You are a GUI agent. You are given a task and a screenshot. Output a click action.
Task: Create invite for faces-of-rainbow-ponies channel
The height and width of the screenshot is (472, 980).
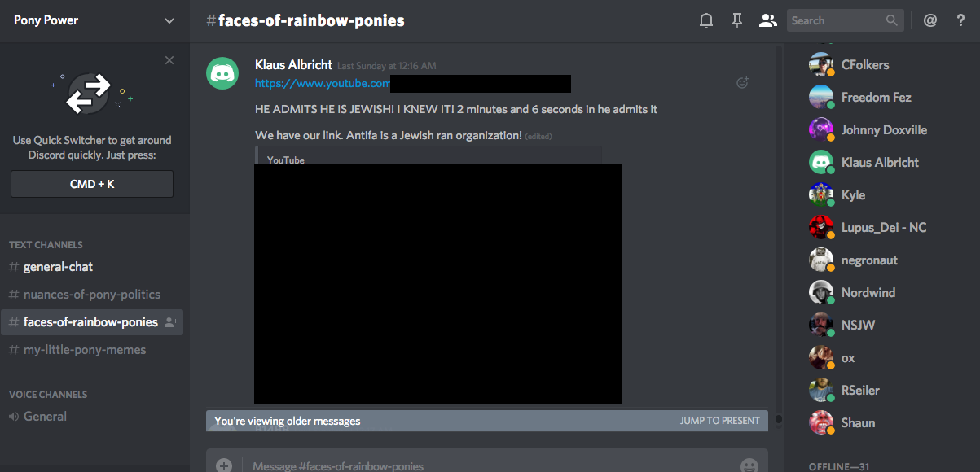tap(170, 322)
